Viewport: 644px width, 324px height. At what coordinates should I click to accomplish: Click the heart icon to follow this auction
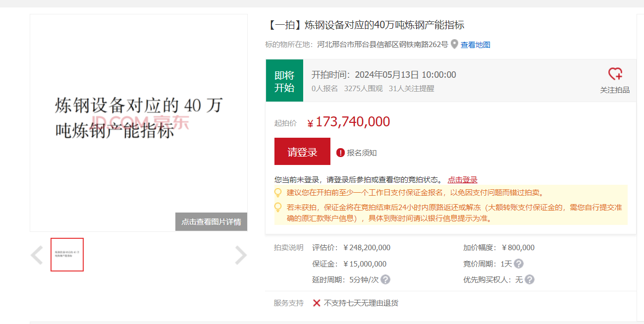coord(615,74)
